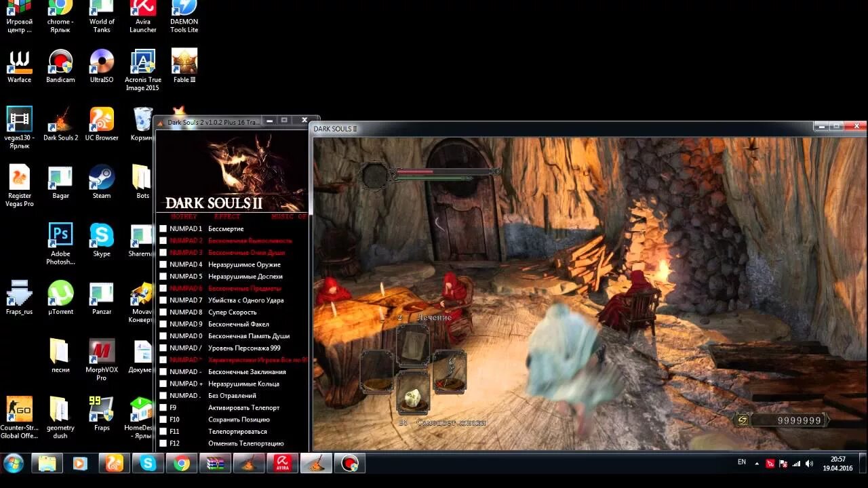Toggle NUMPAD 2 Бесконечная Выносливость checkbox
The height and width of the screenshot is (488, 868).
pyautogui.click(x=163, y=241)
